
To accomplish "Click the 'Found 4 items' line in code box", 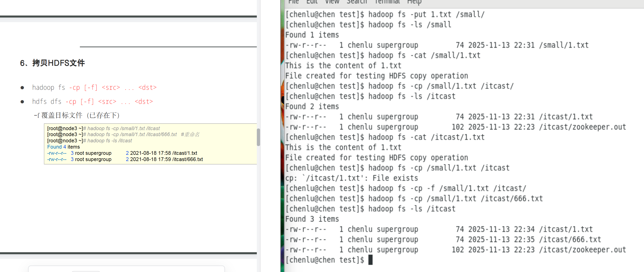I will tap(63, 147).
